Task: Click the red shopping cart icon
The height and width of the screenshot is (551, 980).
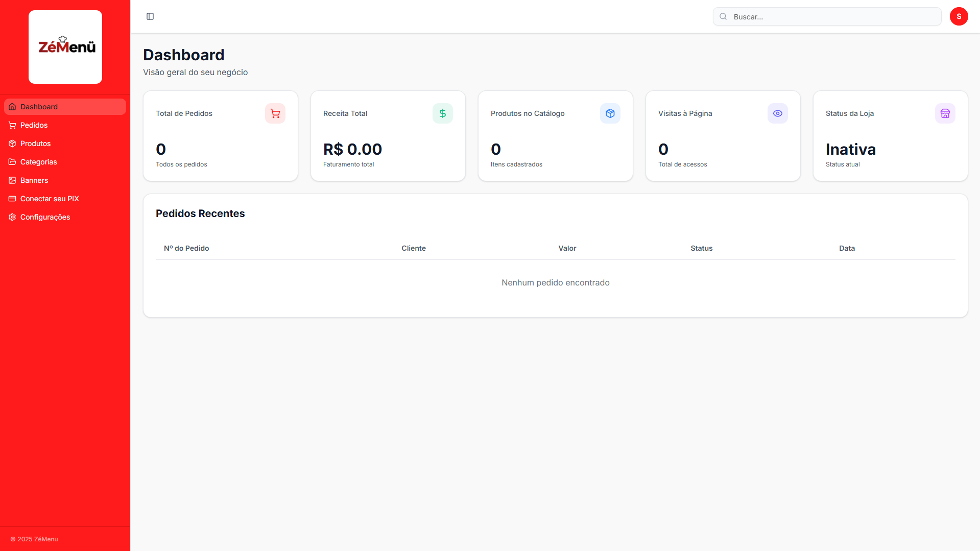Action: (275, 113)
